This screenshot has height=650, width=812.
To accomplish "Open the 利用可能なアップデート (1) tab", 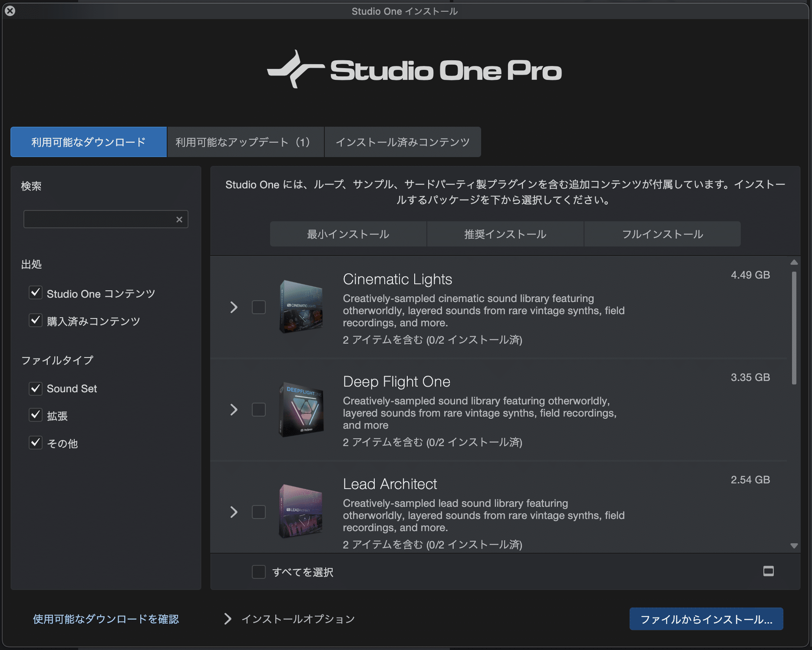I will [246, 142].
